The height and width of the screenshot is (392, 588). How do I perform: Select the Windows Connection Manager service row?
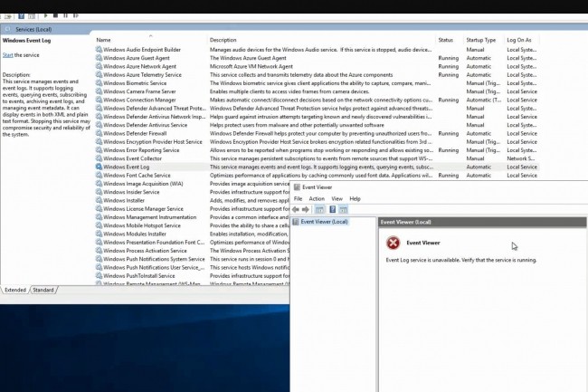tap(317, 100)
